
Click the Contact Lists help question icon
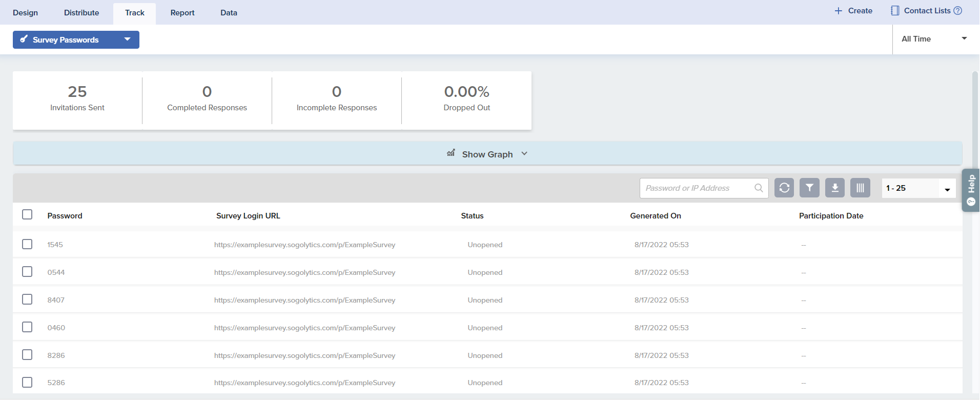click(957, 11)
